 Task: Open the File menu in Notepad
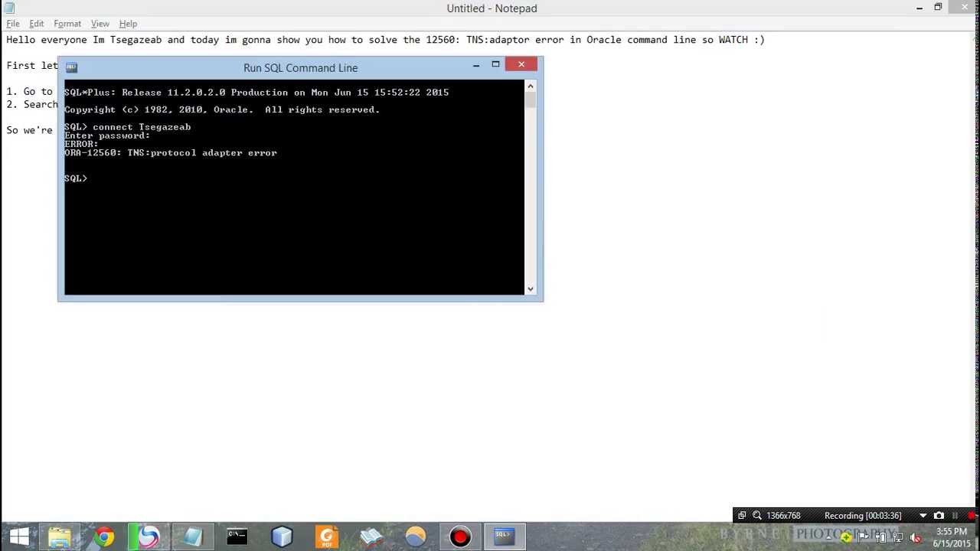coord(13,24)
